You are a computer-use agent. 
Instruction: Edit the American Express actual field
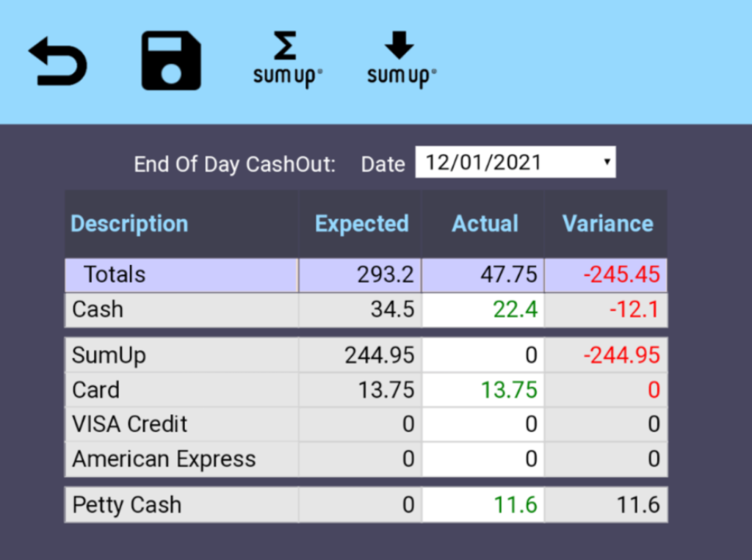pos(483,459)
